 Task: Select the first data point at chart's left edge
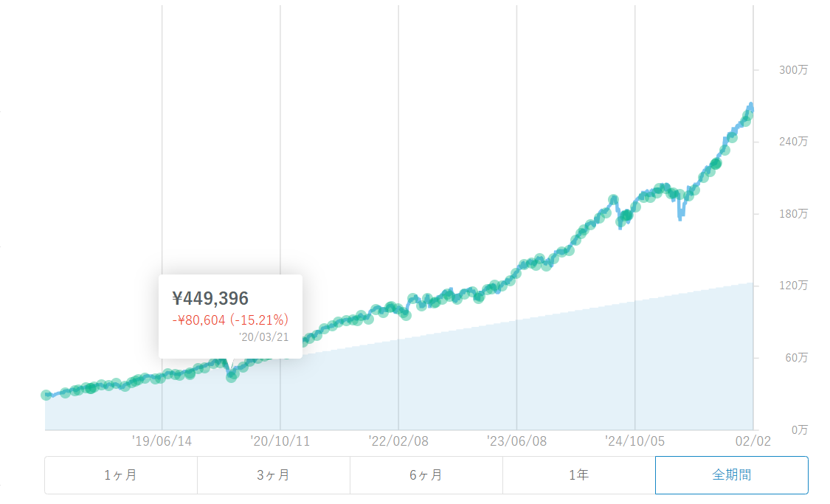point(46,396)
